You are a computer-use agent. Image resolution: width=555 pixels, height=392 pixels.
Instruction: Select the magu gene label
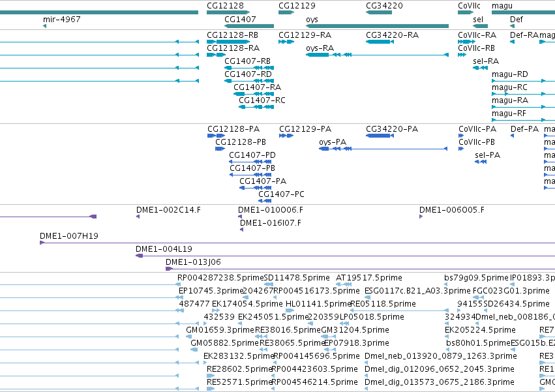point(502,6)
